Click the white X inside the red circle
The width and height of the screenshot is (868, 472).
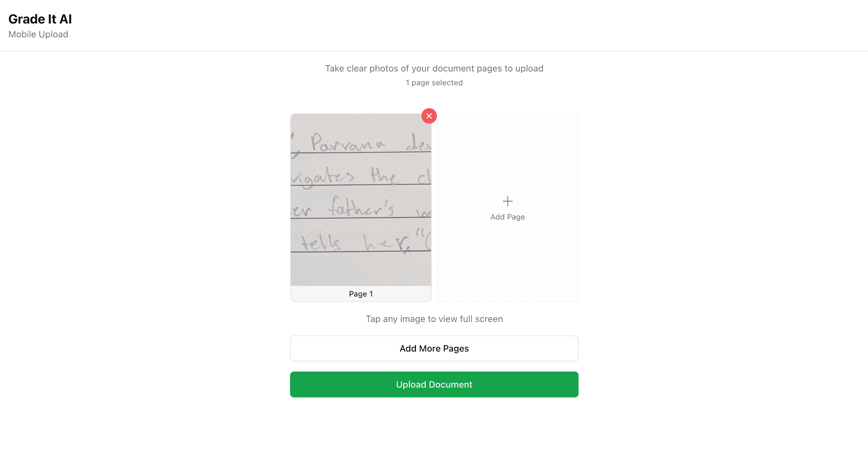pyautogui.click(x=429, y=116)
